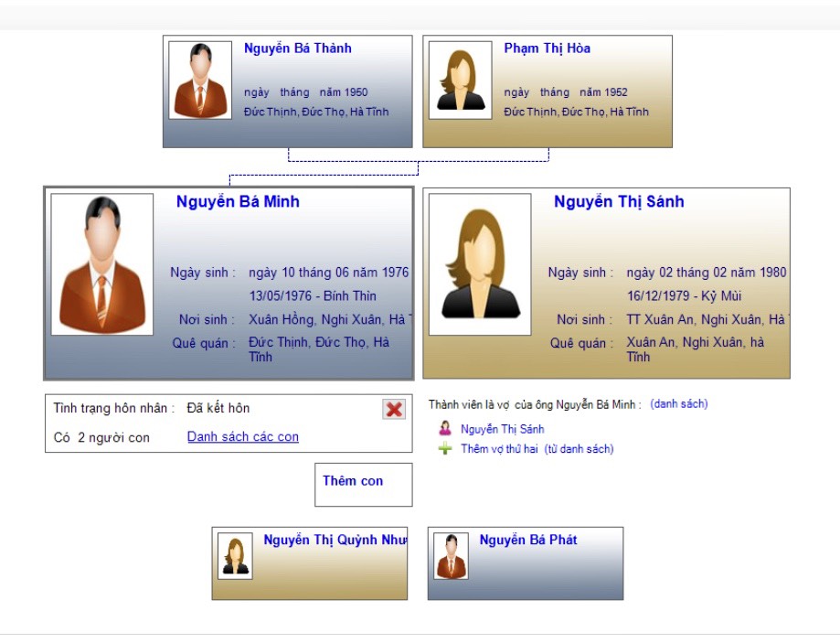
Task: Click Nguyễn Bá Thành's male avatar icon
Action: 200,80
